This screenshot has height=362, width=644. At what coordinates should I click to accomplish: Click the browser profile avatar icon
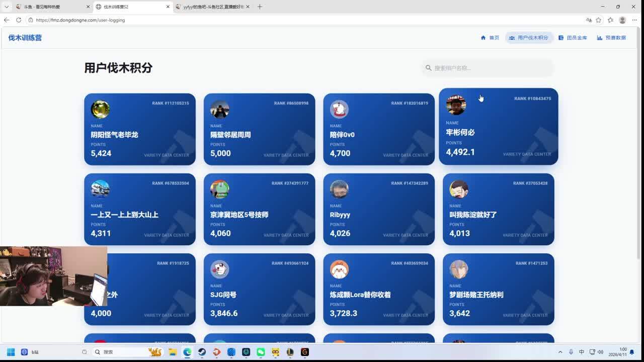pyautogui.click(x=622, y=20)
